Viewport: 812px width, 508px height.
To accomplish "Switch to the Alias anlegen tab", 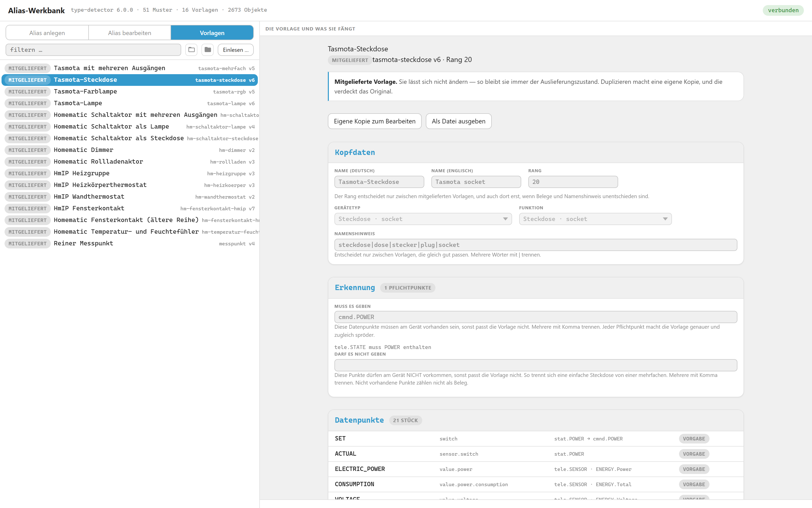I will [47, 33].
